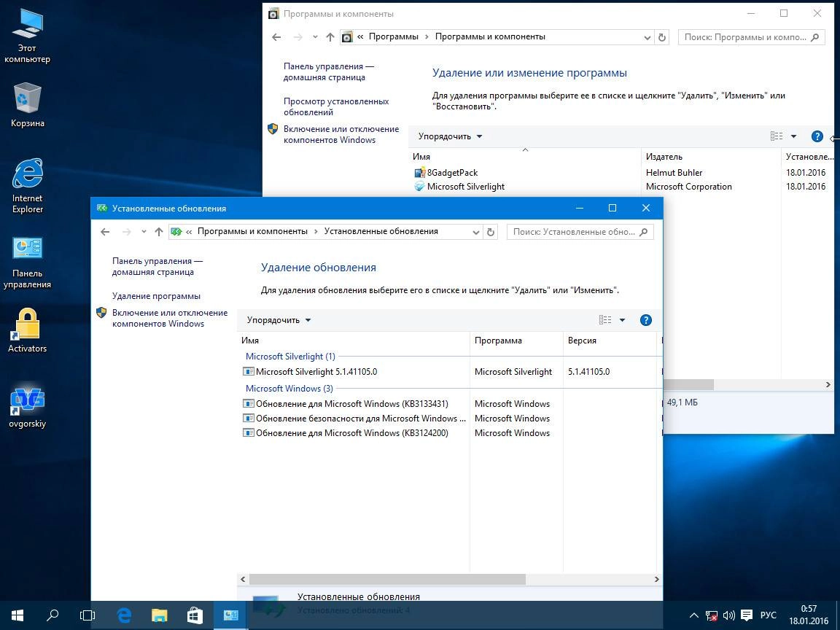The image size is (840, 630).
Task: Open recent locations dropdown in Установленные обновления window
Action: (144, 231)
